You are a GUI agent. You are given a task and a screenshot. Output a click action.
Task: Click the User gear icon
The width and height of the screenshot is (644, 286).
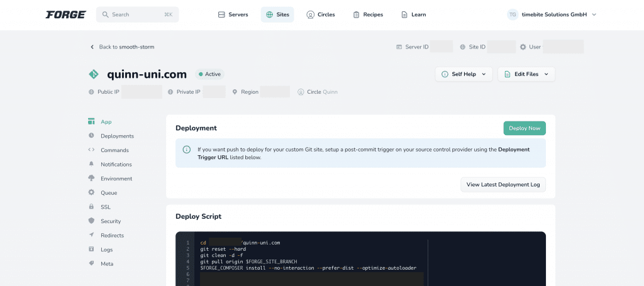(x=523, y=47)
